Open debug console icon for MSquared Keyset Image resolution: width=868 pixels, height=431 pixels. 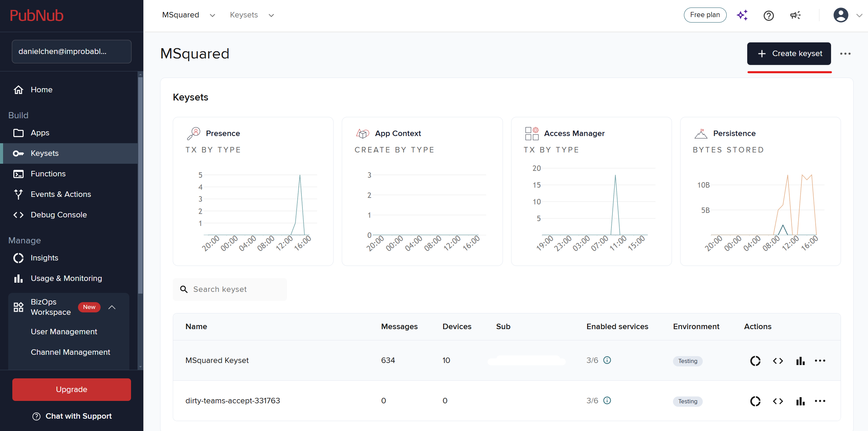(778, 361)
